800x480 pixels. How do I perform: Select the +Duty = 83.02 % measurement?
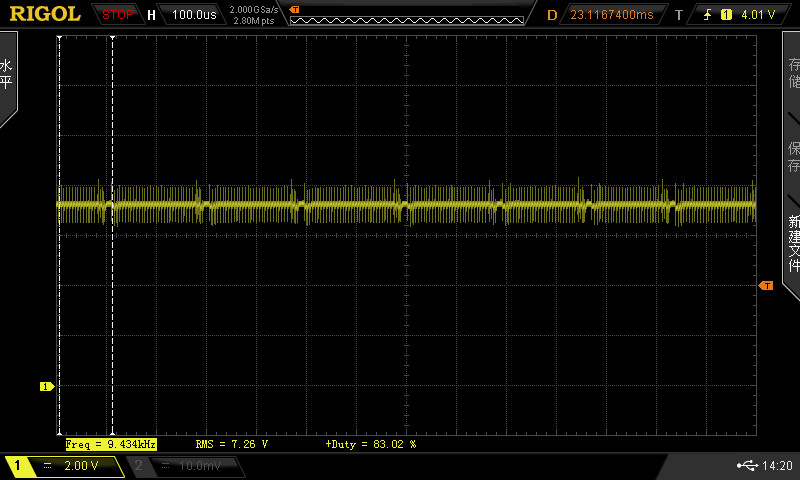[x=371, y=444]
